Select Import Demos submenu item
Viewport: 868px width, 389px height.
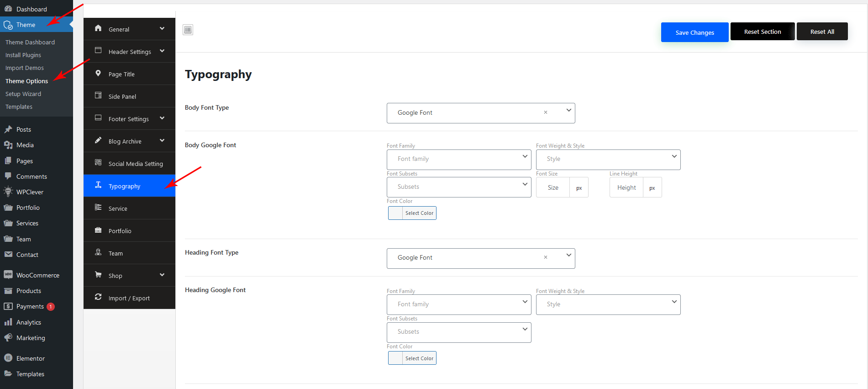tap(25, 68)
